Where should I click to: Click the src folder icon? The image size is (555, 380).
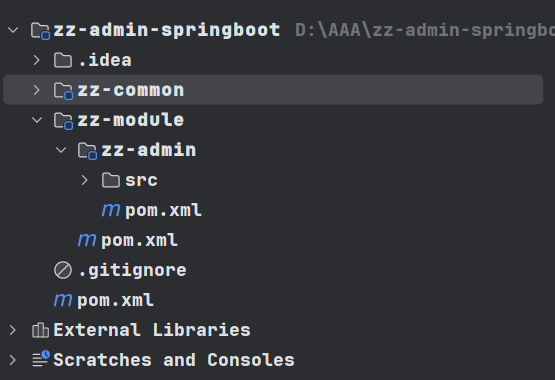111,180
